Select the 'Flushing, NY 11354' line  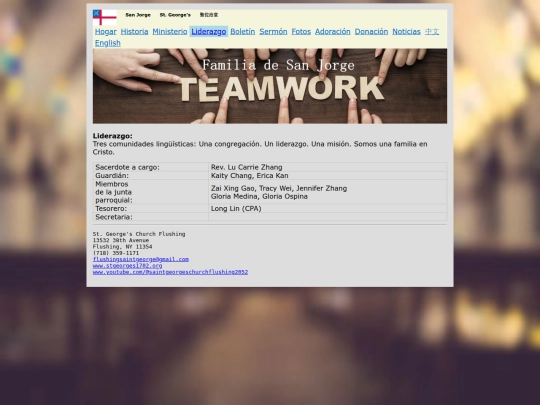(x=122, y=247)
